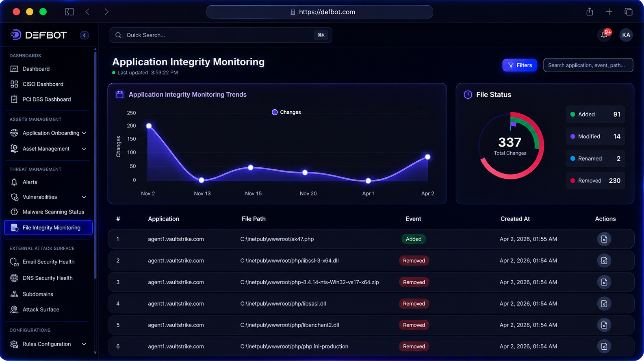
Task: Open file details for libenchant2.dll row
Action: pos(604,325)
